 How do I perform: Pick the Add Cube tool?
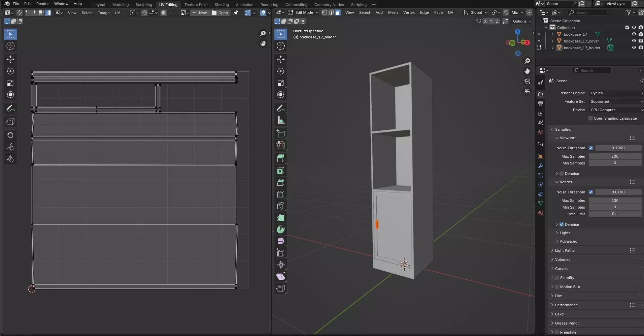(x=281, y=134)
